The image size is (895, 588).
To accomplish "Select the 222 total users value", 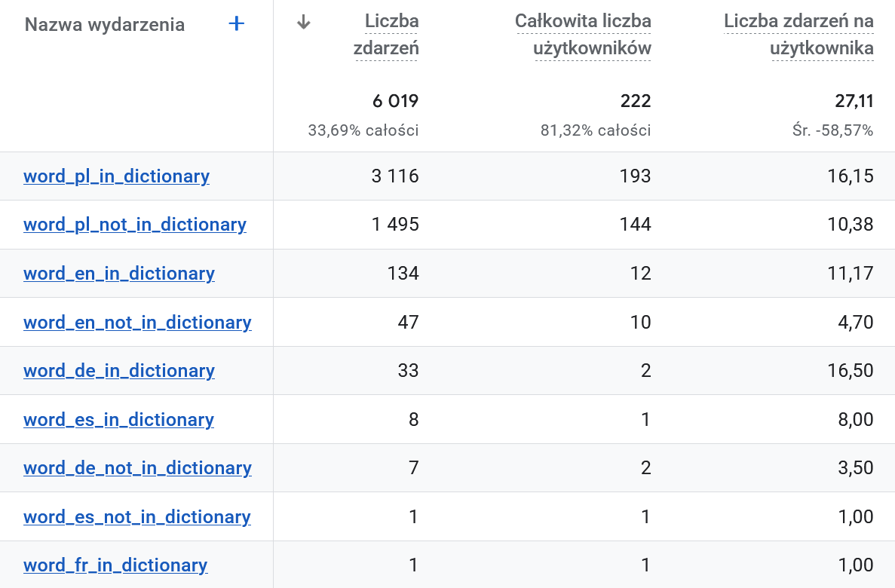I will coord(636,101).
